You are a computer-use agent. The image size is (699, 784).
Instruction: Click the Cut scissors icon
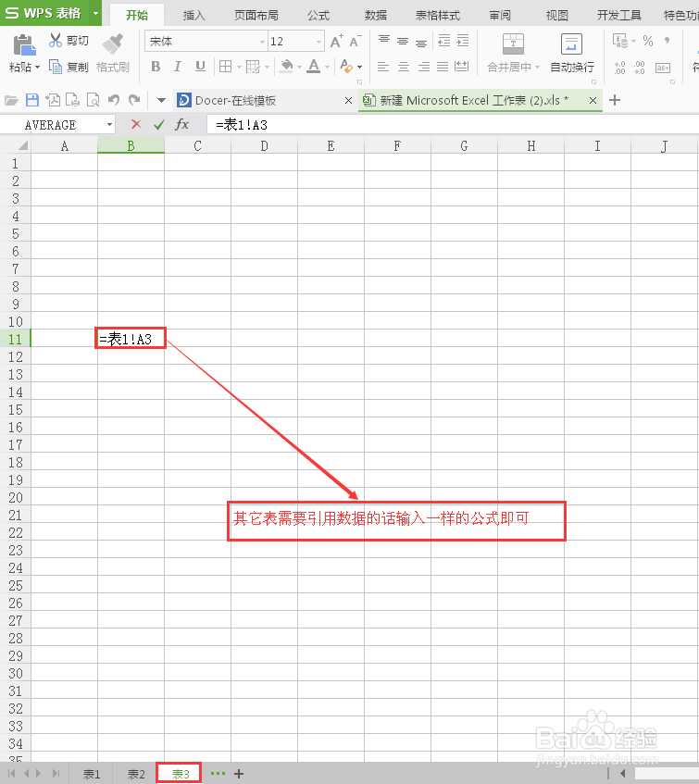(55, 41)
